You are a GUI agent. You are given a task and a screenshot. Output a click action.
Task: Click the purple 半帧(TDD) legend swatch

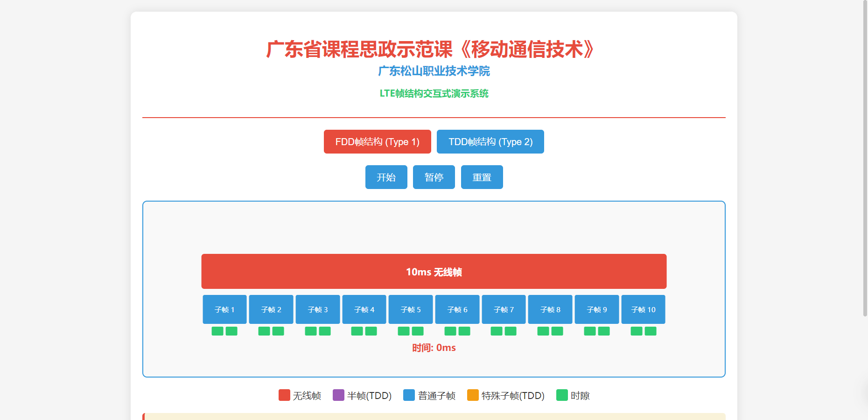pos(338,395)
